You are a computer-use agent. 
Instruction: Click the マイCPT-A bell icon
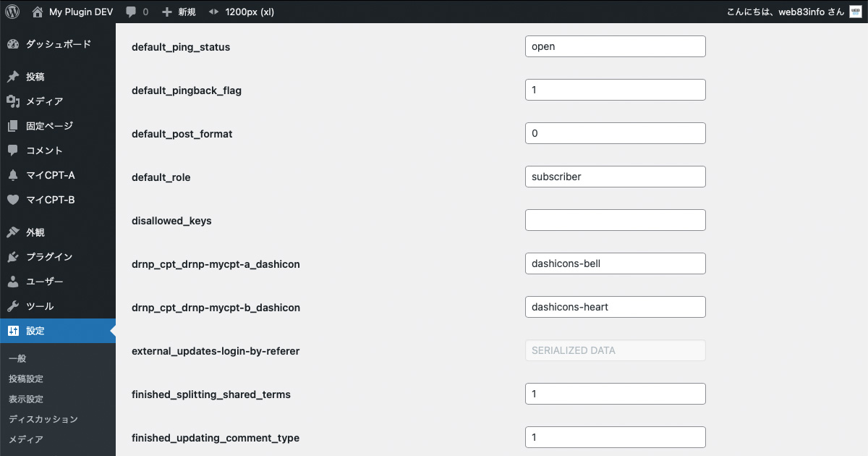tap(13, 175)
